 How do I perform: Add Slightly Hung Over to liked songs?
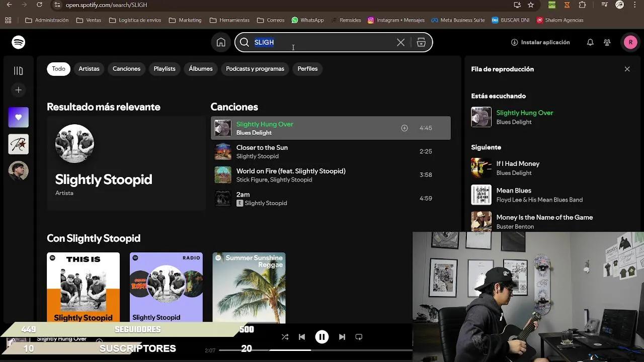(x=404, y=128)
